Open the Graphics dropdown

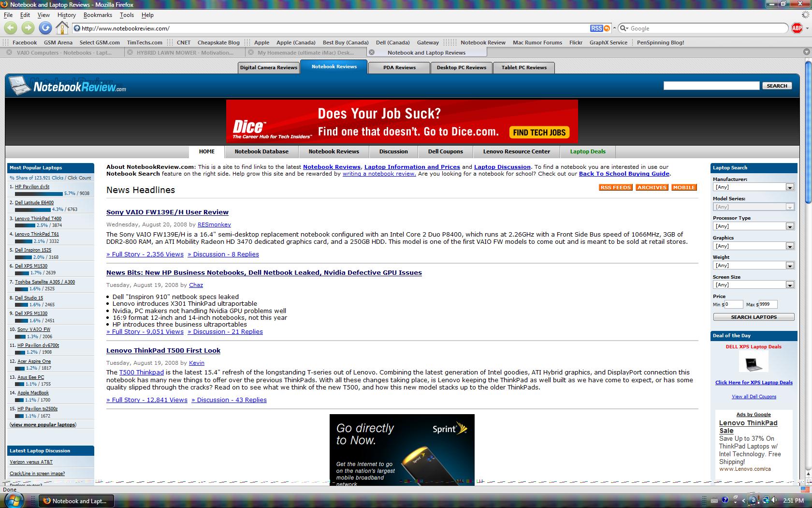754,246
